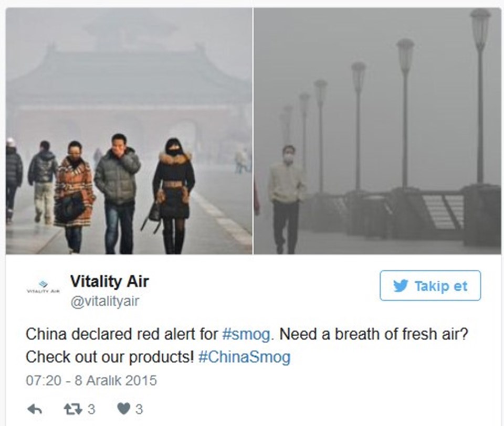
Task: Click the reply arrow icon
Action: (35, 409)
